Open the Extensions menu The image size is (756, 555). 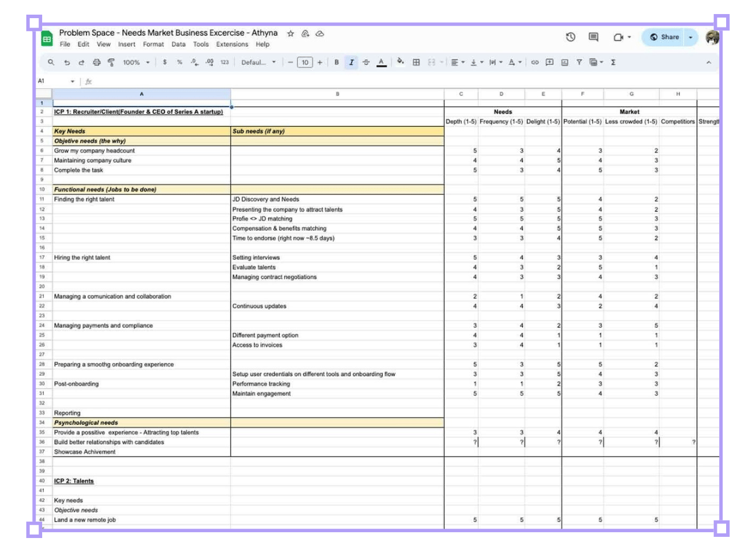[232, 44]
